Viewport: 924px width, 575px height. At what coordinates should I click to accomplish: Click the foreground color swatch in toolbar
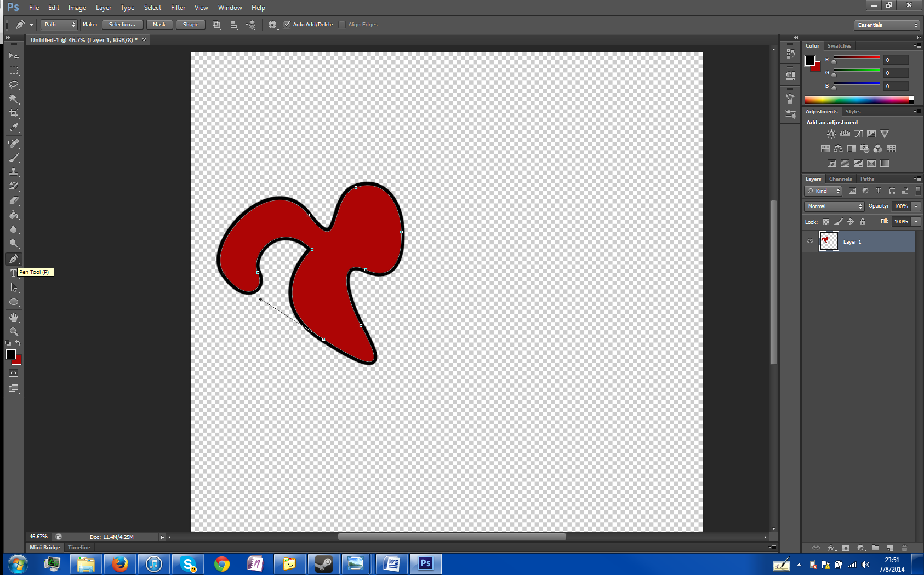[10, 354]
